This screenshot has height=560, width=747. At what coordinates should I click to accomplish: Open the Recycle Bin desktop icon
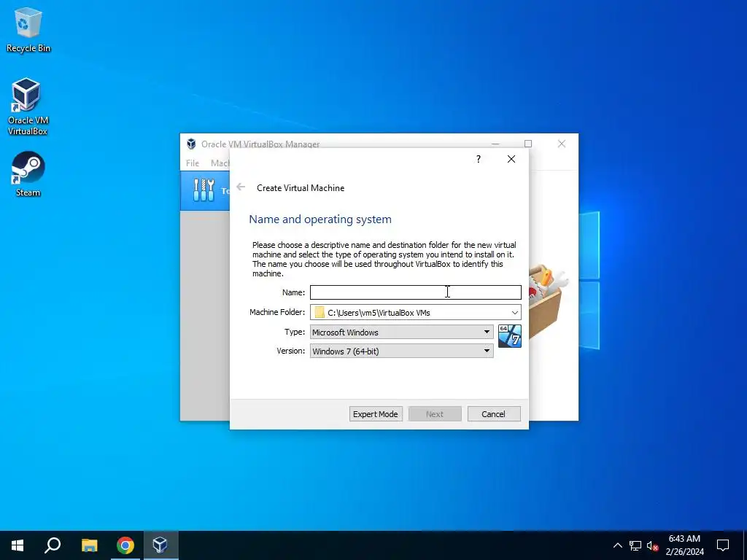[28, 29]
